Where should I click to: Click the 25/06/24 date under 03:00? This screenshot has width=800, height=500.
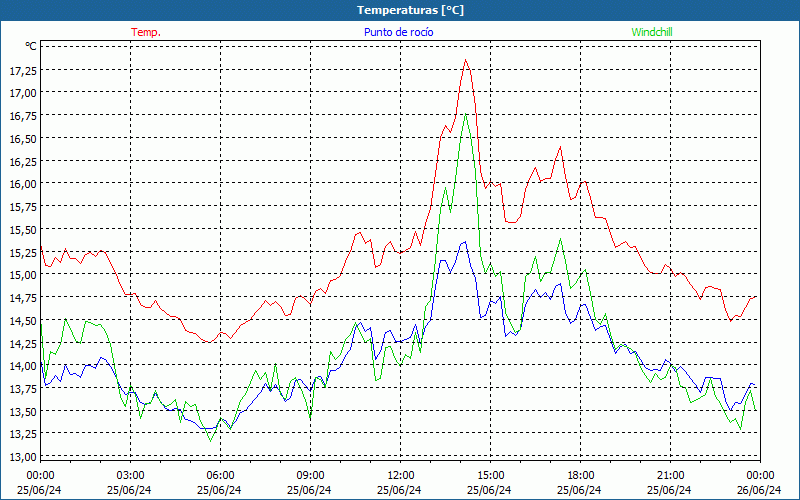pos(129,490)
